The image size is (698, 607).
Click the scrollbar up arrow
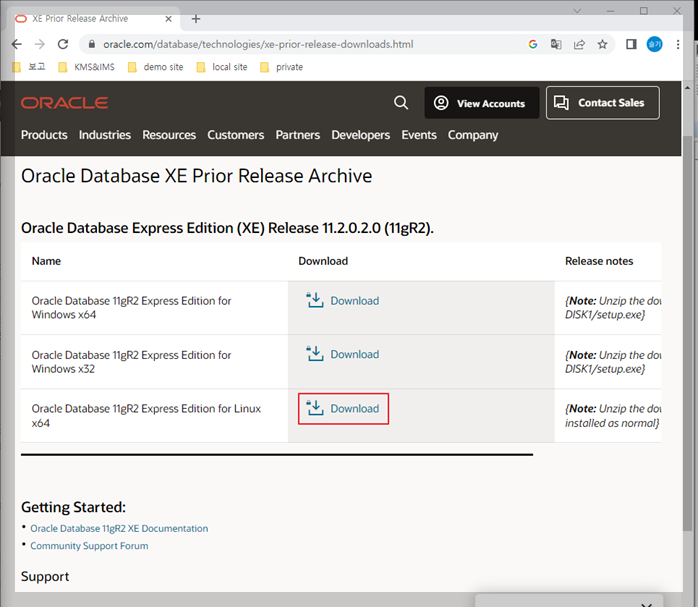pos(687,88)
